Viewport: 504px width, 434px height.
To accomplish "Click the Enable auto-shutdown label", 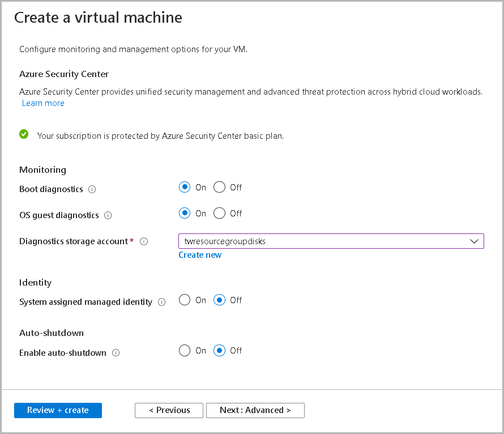I will [x=63, y=353].
